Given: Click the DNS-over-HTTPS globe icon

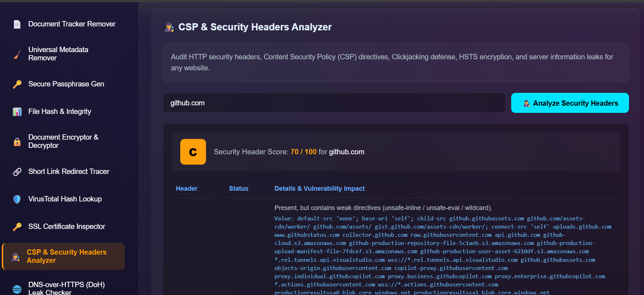Looking at the screenshot, I should 17,289.
